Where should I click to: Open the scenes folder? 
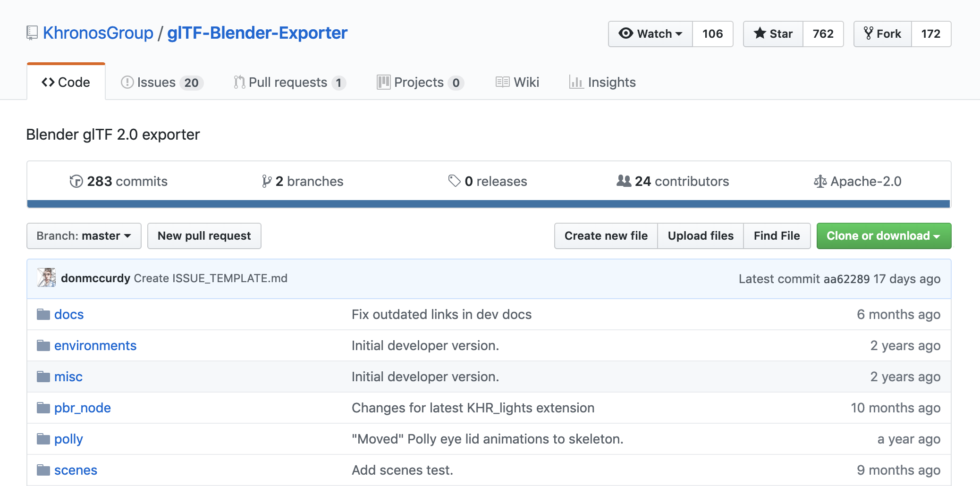[x=76, y=470]
